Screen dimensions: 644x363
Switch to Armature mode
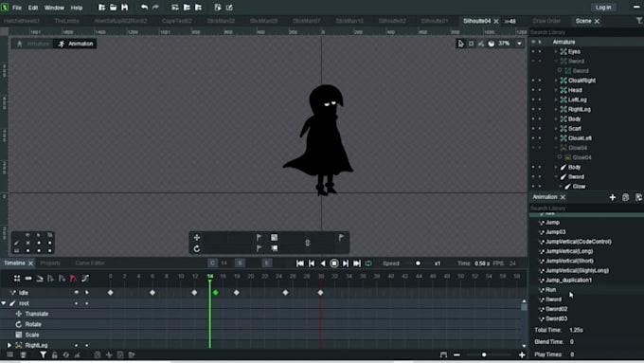coord(33,44)
